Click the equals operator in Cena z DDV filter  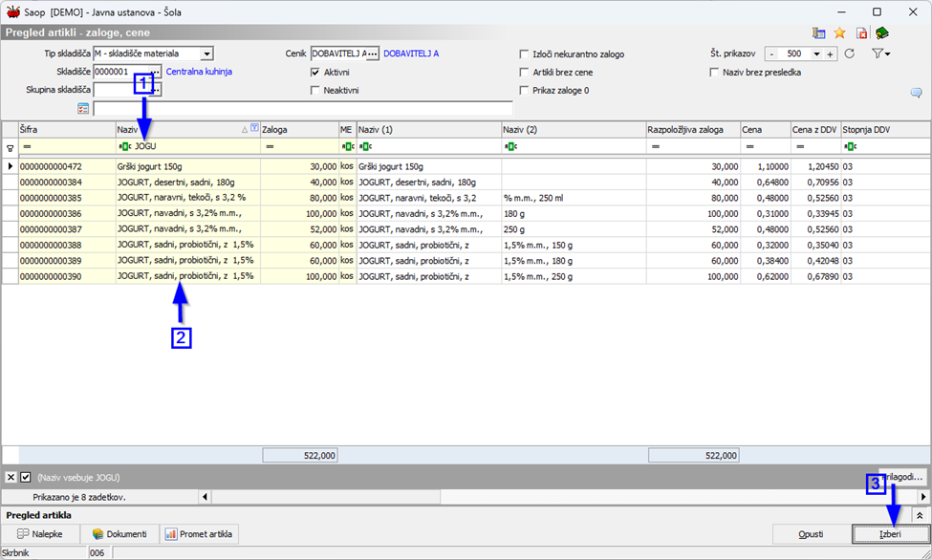(800, 146)
